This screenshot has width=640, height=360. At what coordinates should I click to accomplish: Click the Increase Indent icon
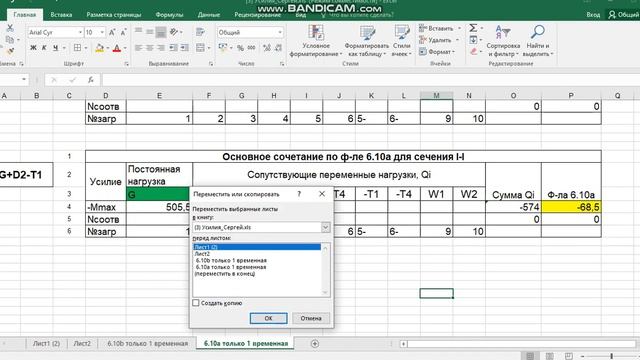(184, 48)
